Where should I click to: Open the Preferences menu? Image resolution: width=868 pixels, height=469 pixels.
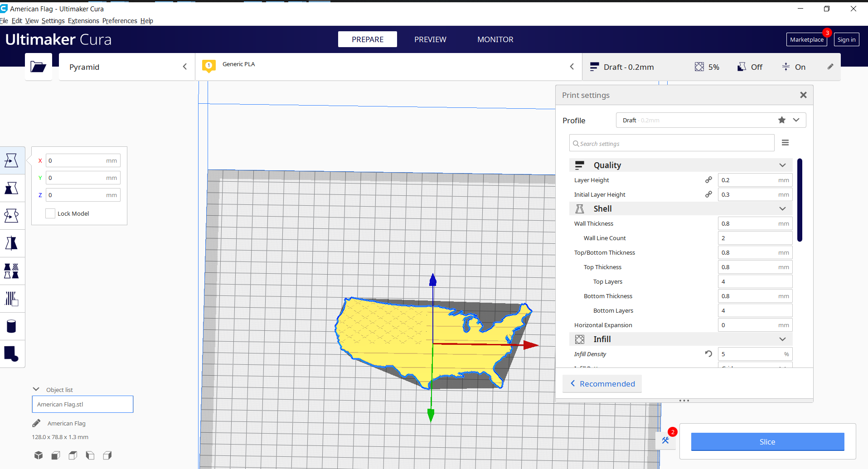coord(120,21)
